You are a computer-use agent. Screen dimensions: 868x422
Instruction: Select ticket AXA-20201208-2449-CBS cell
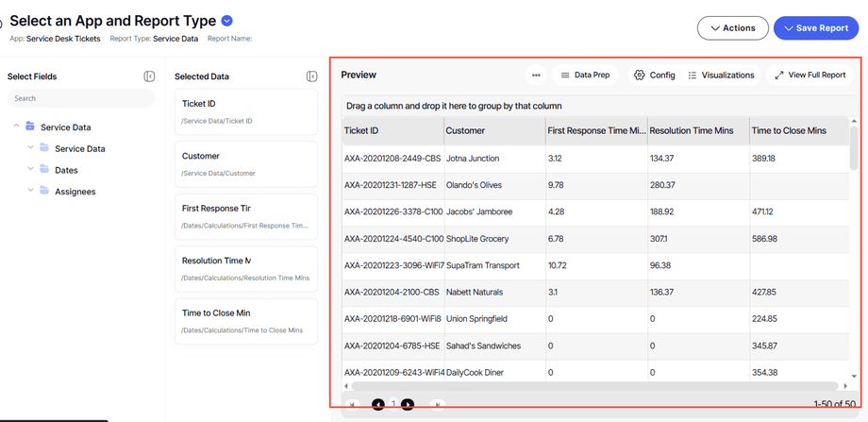coord(393,159)
